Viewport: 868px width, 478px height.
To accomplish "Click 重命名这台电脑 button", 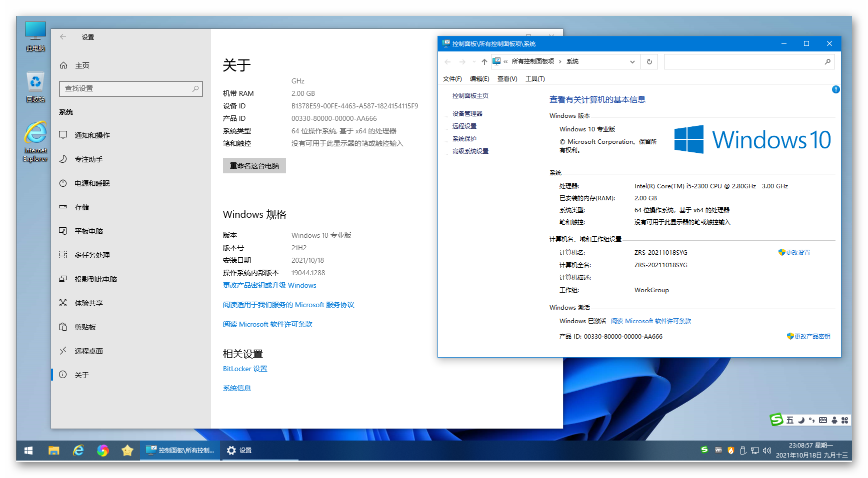I will (x=254, y=166).
